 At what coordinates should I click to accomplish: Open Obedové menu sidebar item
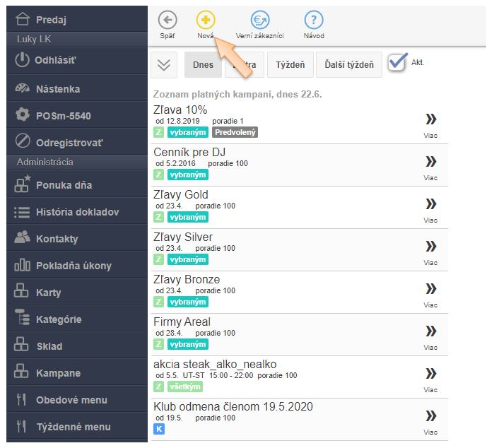click(71, 400)
